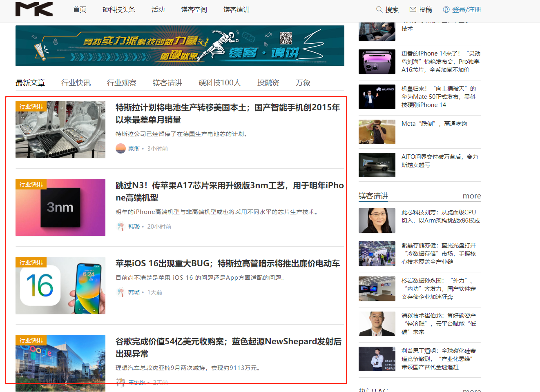Click the 镁客请讲 sidebar section heading
Screen dimensions: 540x392
pyautogui.click(x=373, y=196)
